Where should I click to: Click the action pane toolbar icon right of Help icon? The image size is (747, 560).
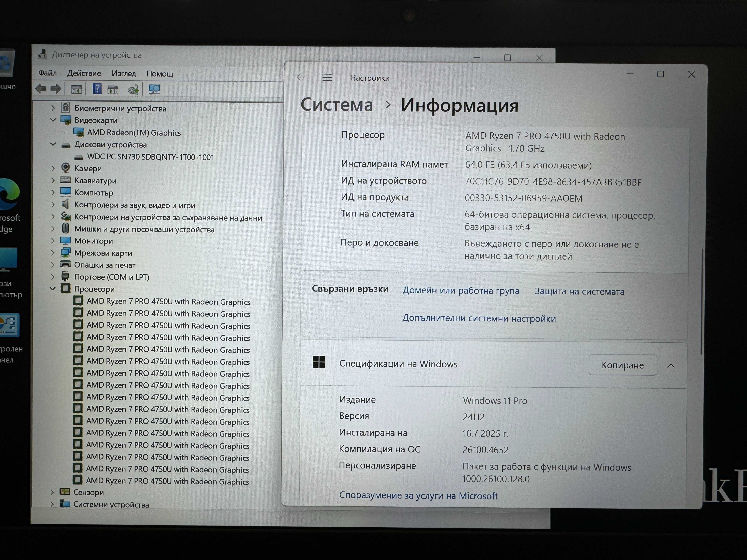(113, 90)
